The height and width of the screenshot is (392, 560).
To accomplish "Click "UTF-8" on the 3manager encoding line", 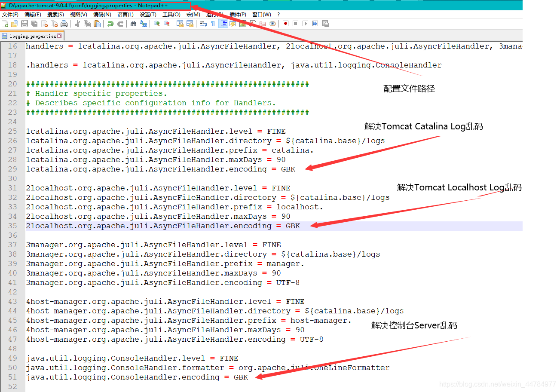I will 288,282.
